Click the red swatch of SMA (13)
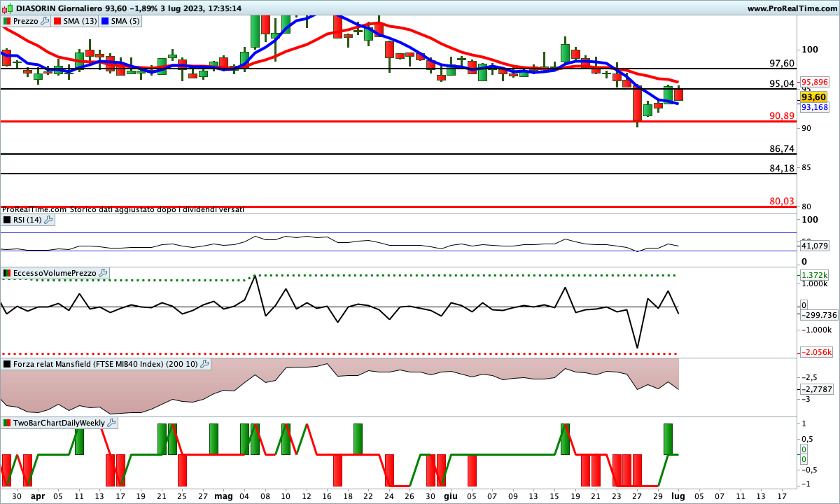 (x=57, y=21)
